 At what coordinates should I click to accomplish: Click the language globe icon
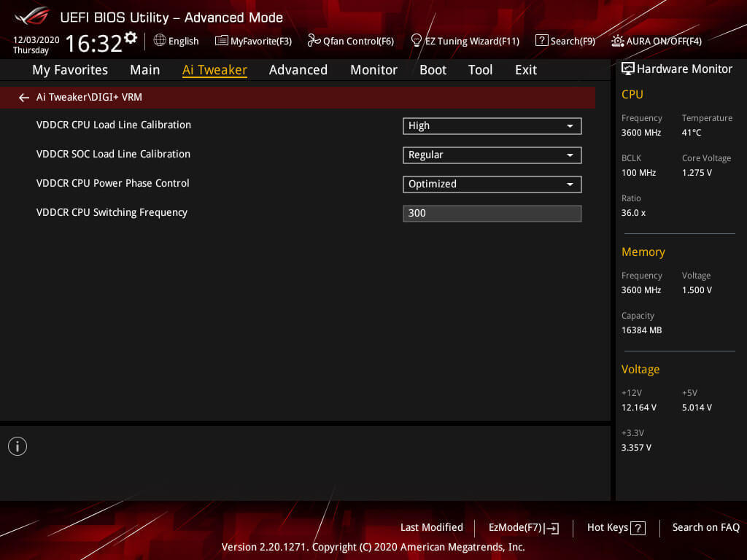coord(160,41)
